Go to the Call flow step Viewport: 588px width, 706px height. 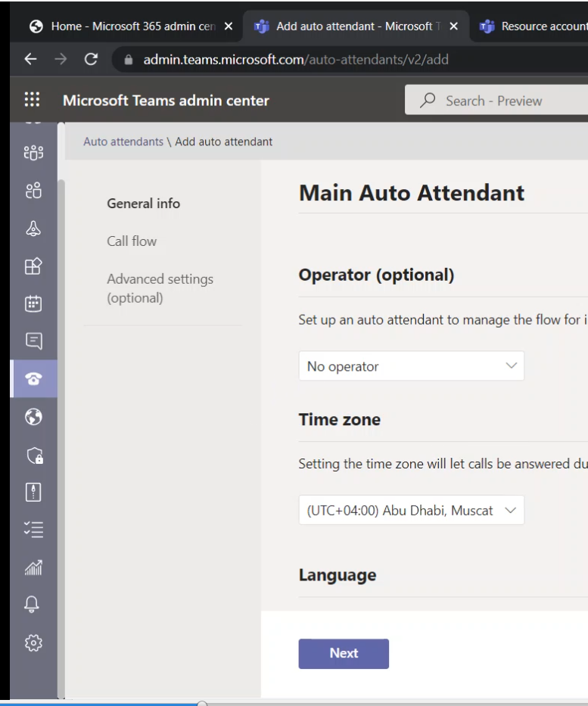point(132,241)
